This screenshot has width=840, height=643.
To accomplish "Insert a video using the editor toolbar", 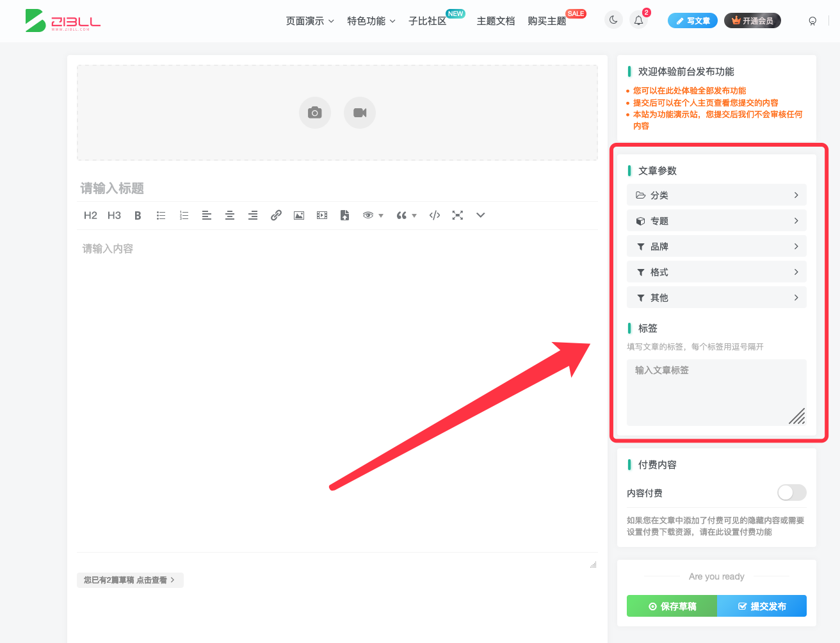I will click(x=321, y=215).
